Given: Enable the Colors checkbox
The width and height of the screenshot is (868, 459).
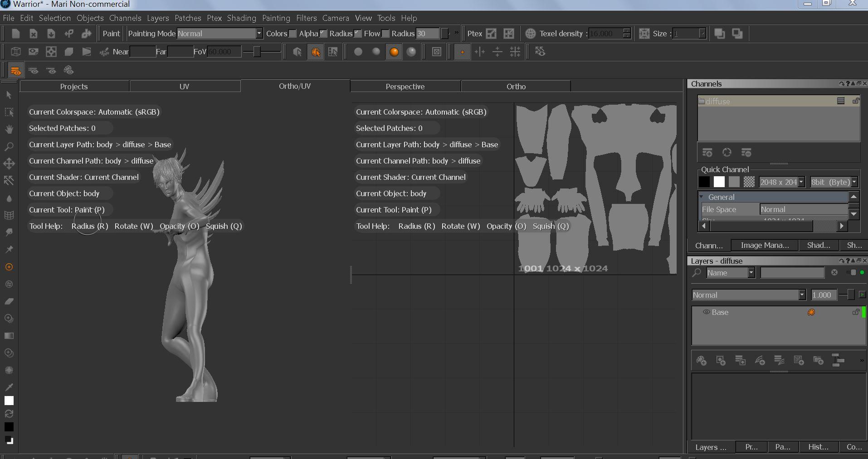Looking at the screenshot, I should (293, 34).
